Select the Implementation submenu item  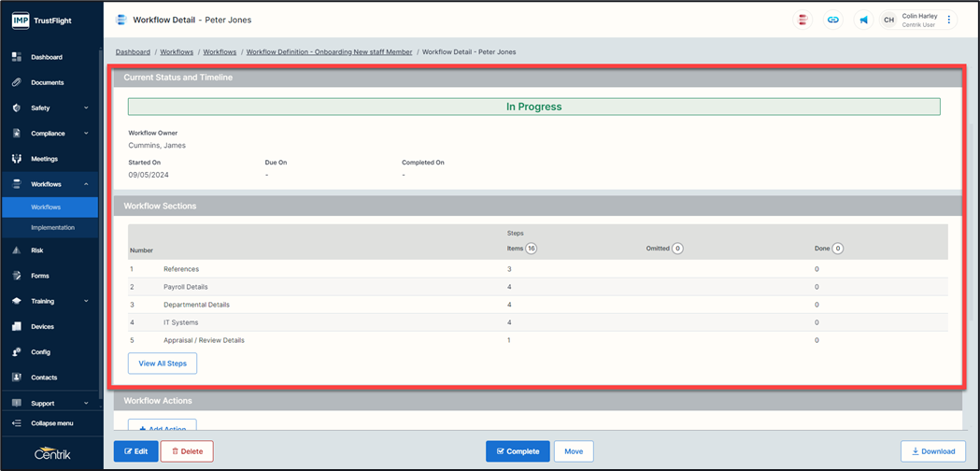(52, 227)
